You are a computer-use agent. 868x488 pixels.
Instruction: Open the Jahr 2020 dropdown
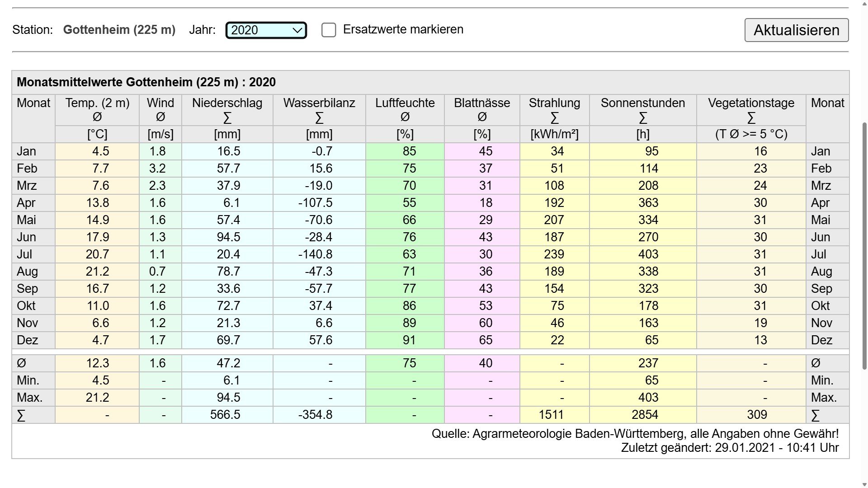pyautogui.click(x=265, y=30)
